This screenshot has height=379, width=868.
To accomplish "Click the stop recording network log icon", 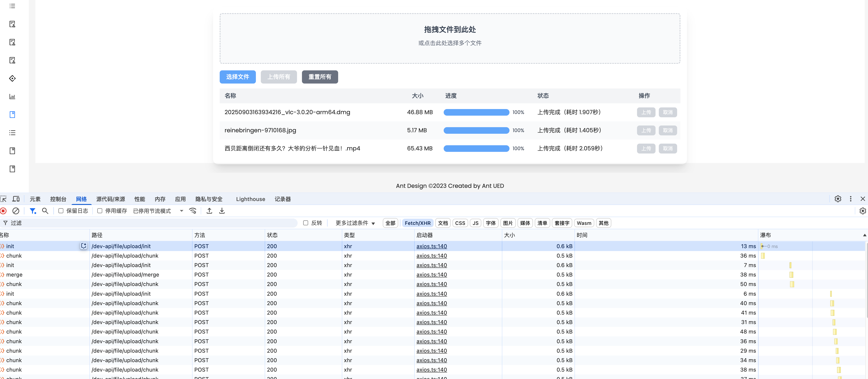I will click(3, 211).
